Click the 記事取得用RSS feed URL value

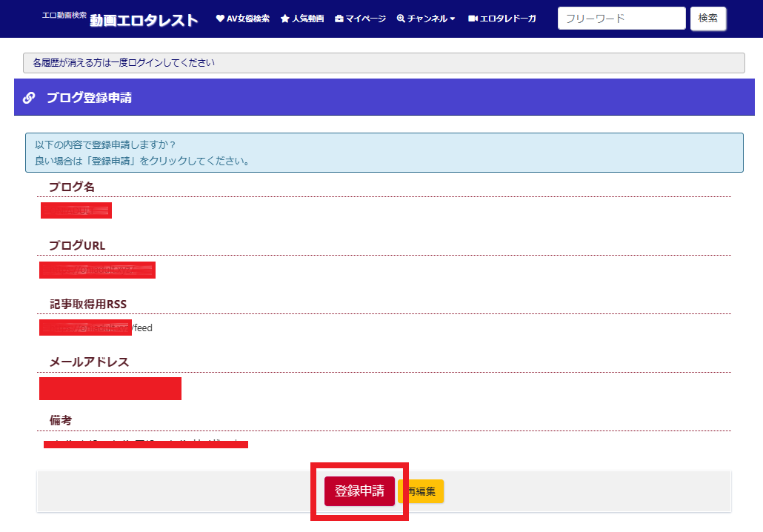coord(96,327)
